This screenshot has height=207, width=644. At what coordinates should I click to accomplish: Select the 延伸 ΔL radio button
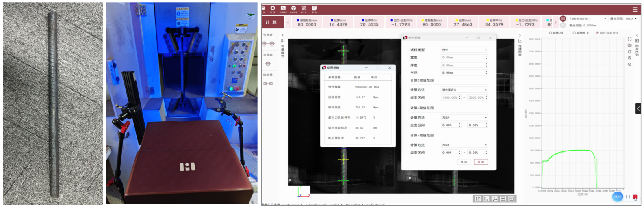[x=550, y=33]
